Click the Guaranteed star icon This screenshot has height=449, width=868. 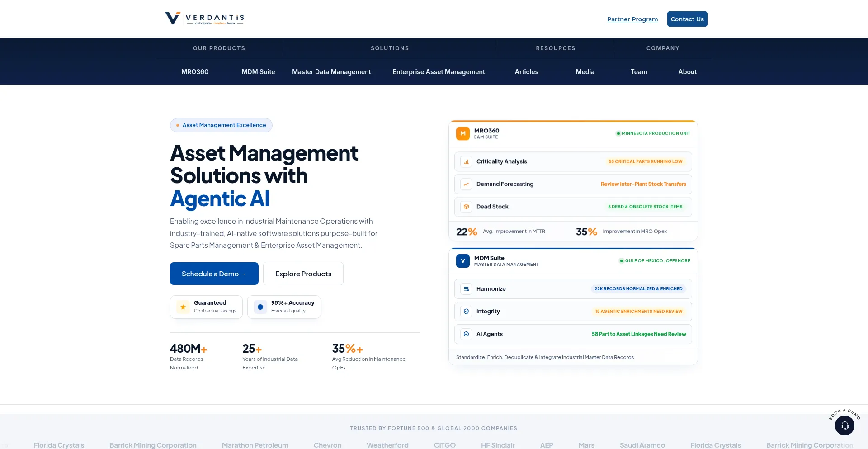tap(183, 307)
